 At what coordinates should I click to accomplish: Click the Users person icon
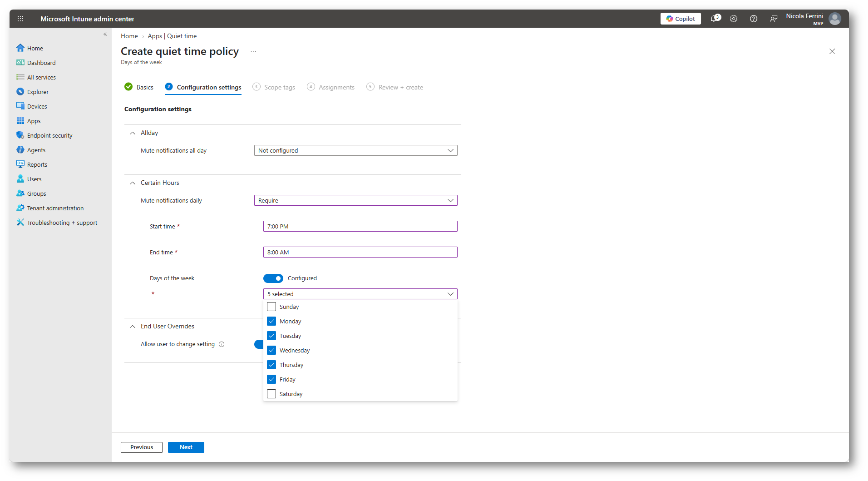[x=20, y=179]
